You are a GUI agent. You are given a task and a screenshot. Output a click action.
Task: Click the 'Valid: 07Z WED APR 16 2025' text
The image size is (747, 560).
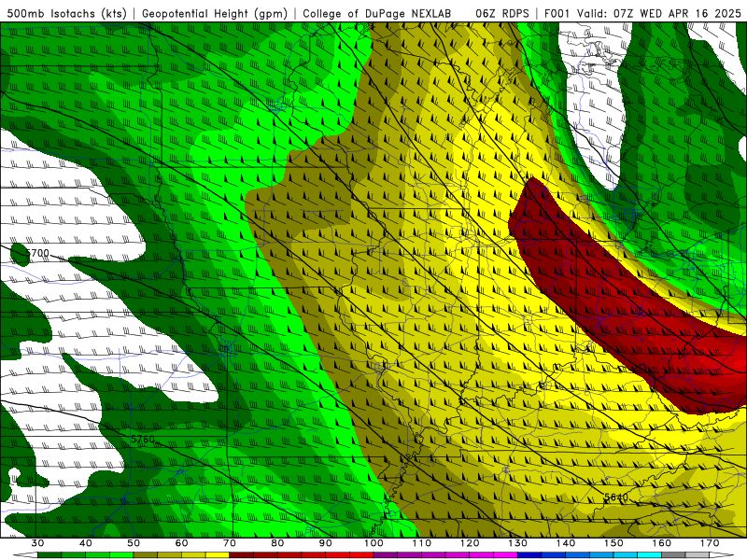[x=659, y=13]
